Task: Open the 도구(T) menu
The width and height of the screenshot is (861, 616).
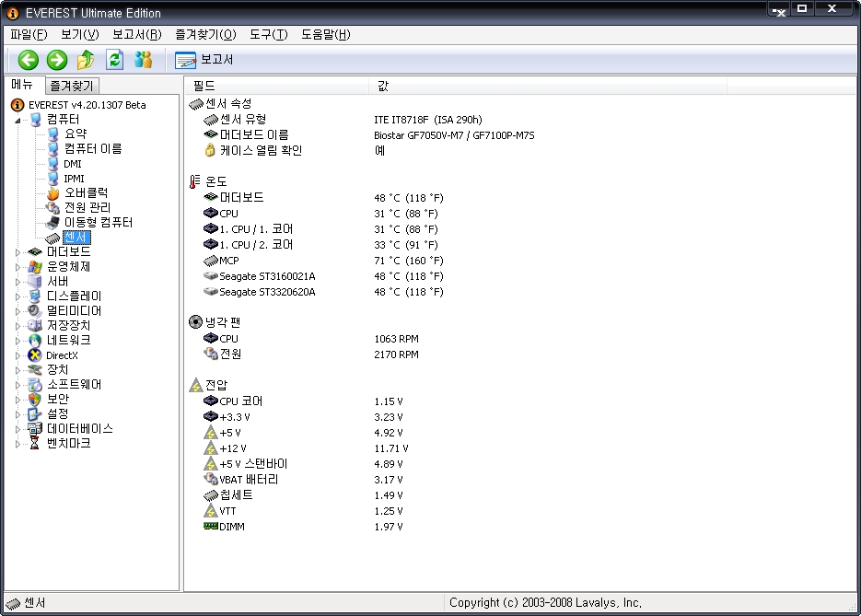Action: [x=269, y=35]
